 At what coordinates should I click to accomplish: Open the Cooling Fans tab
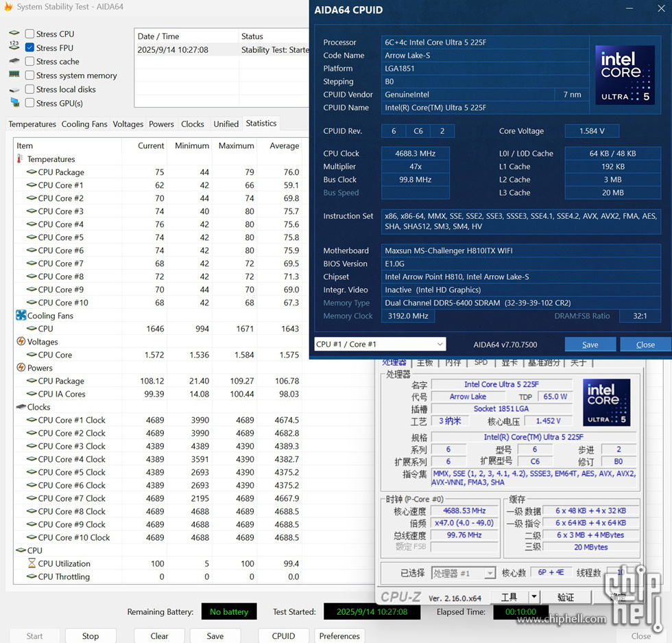point(84,124)
